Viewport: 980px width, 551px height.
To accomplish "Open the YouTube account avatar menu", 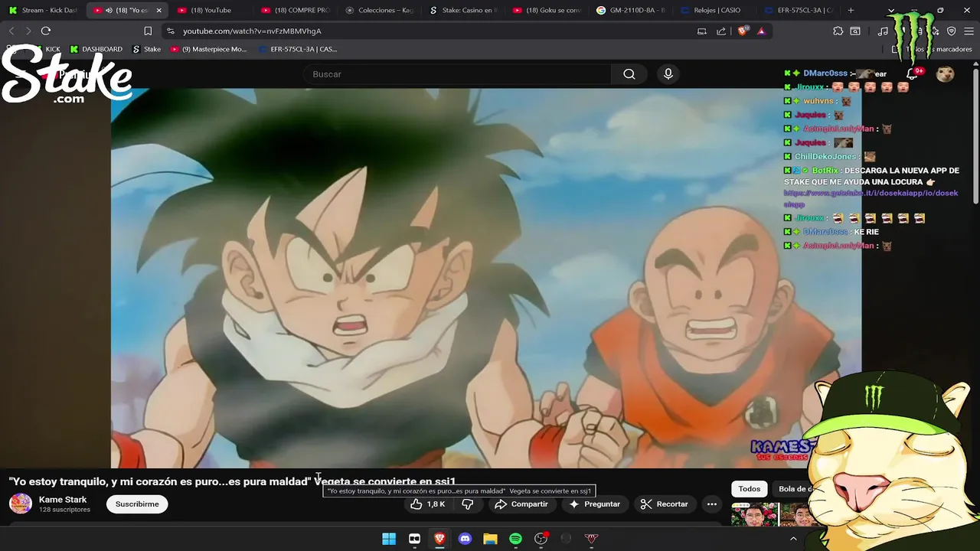I will tap(946, 73).
